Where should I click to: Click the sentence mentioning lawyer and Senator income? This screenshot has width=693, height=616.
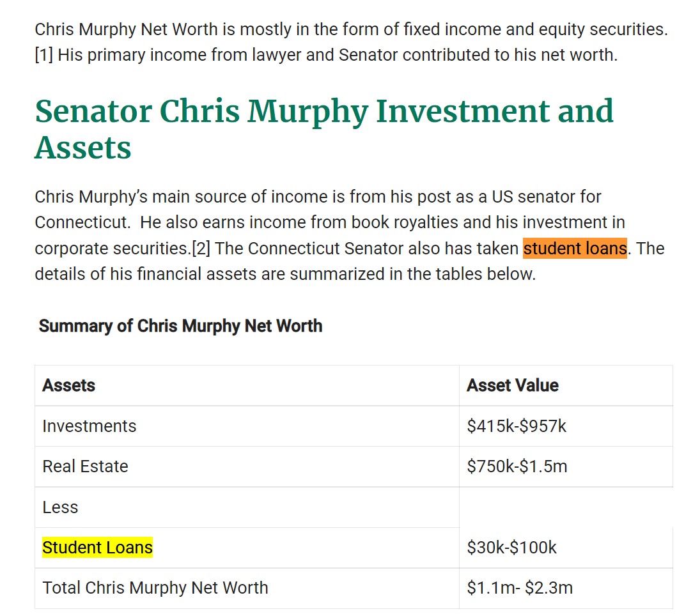pos(338,55)
